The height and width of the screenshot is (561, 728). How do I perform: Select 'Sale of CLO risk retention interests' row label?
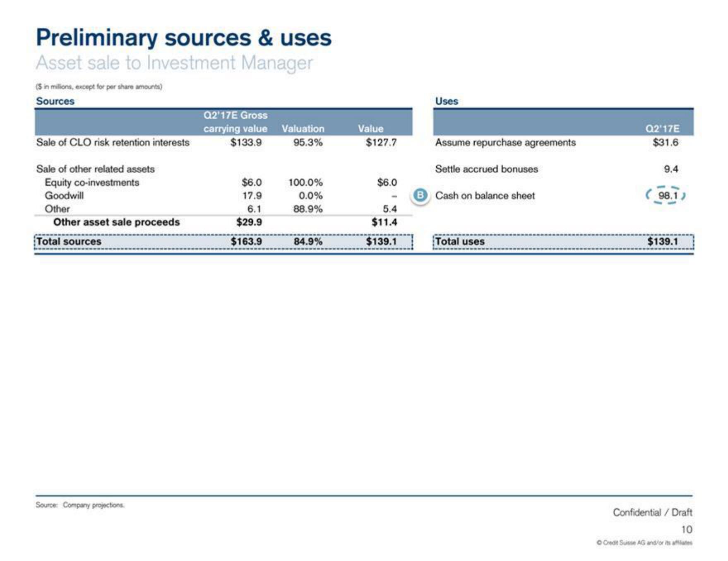click(x=113, y=142)
